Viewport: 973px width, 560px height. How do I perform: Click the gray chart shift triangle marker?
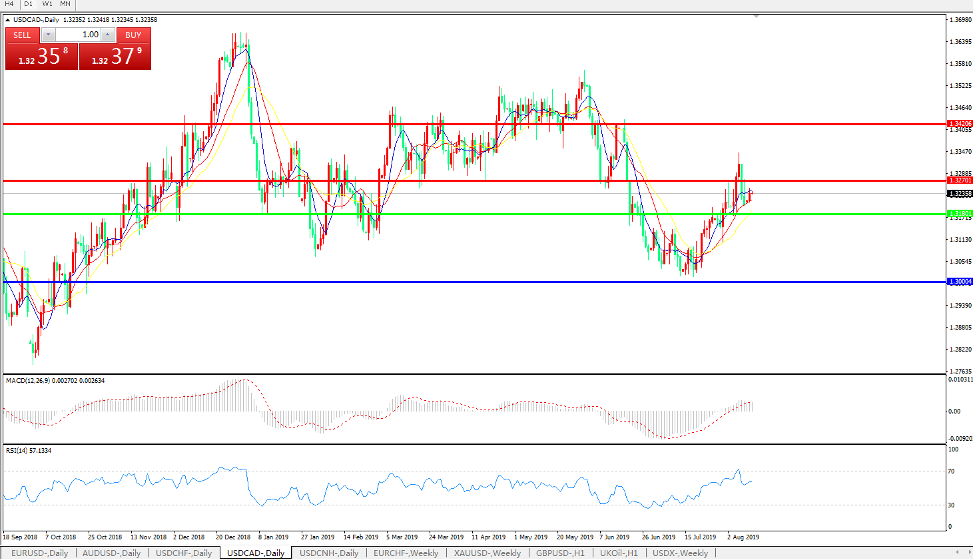point(756,16)
